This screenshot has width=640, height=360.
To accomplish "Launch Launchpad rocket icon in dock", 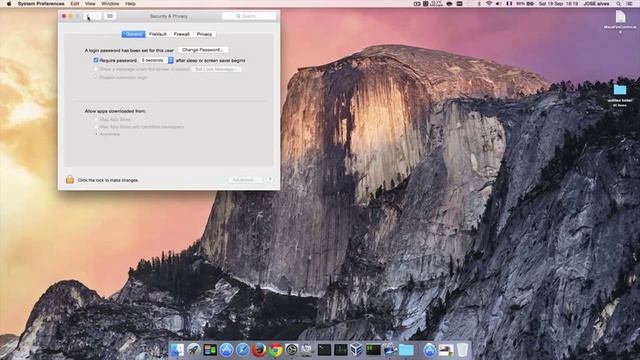I will coord(193,350).
